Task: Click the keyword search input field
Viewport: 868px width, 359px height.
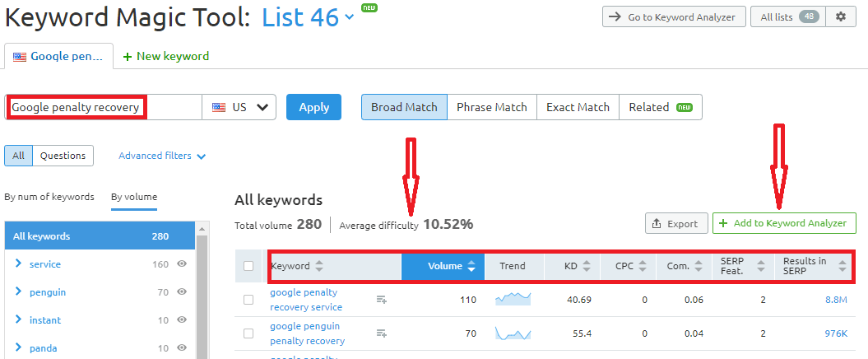Action: [x=104, y=107]
